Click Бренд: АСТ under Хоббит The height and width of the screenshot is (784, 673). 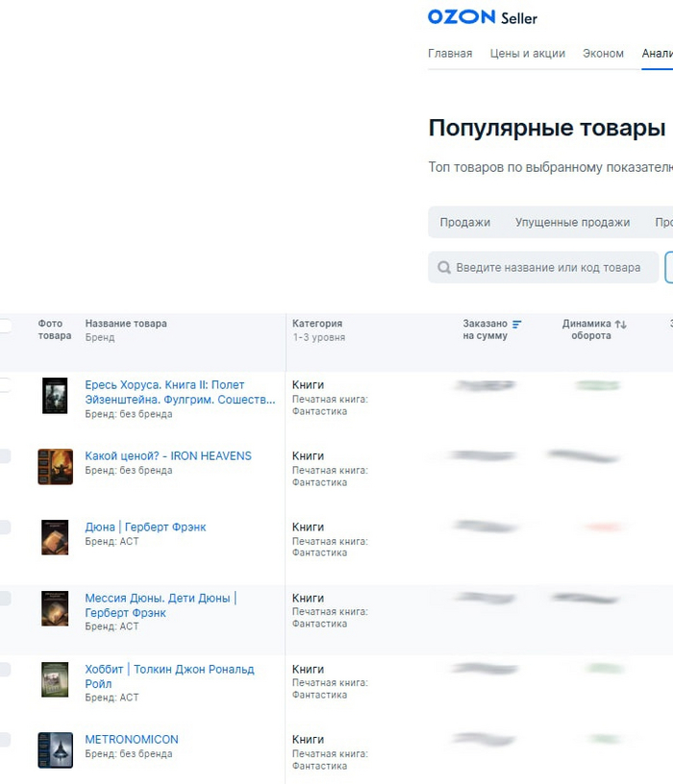click(x=112, y=698)
